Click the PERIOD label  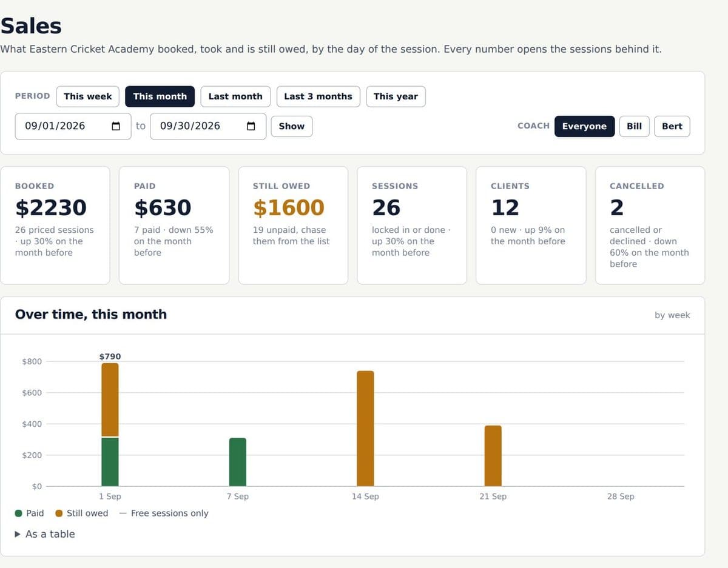[33, 96]
